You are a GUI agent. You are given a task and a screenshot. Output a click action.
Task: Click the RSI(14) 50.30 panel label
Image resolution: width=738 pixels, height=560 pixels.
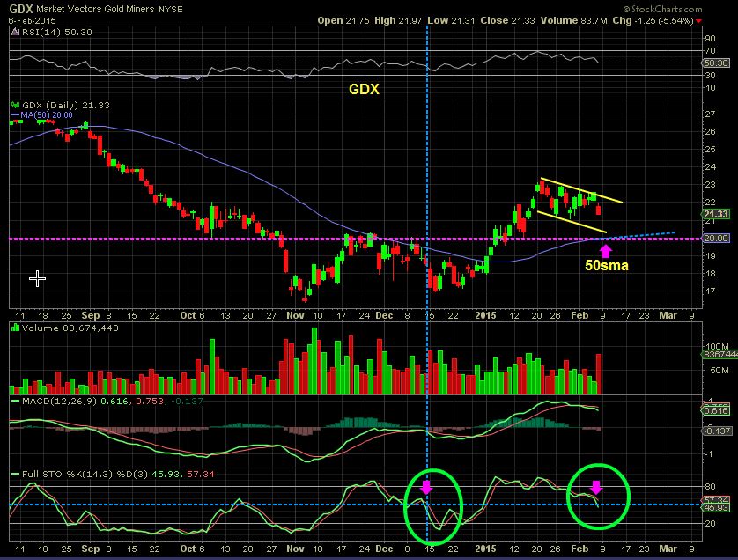pos(57,33)
